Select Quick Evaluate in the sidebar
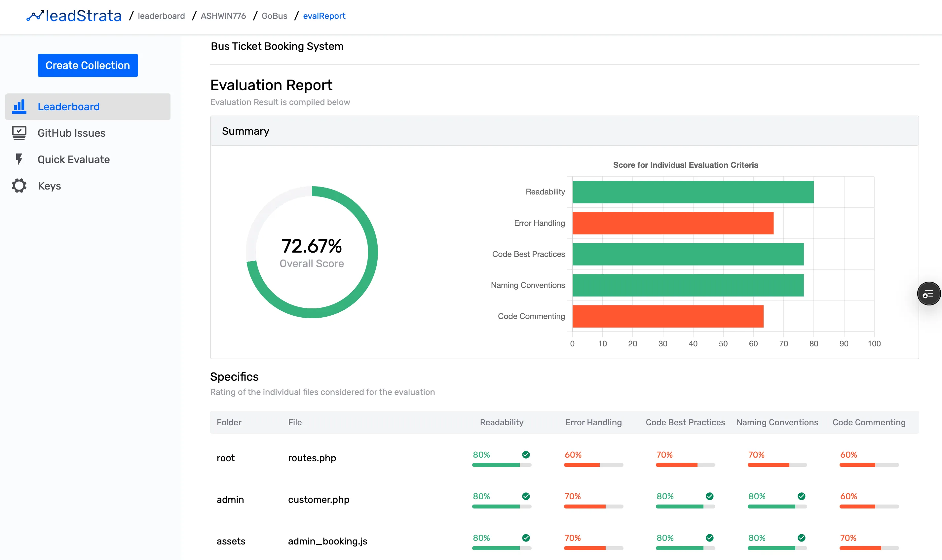942x560 pixels. pyautogui.click(x=74, y=159)
